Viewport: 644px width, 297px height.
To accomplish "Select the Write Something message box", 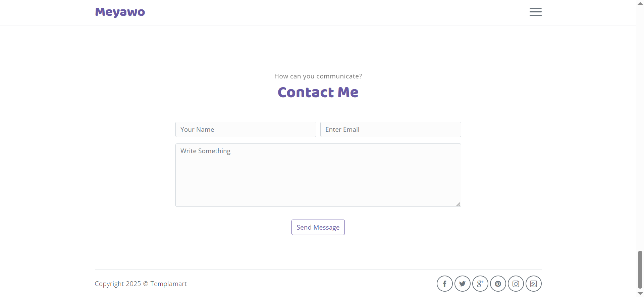I will (318, 175).
